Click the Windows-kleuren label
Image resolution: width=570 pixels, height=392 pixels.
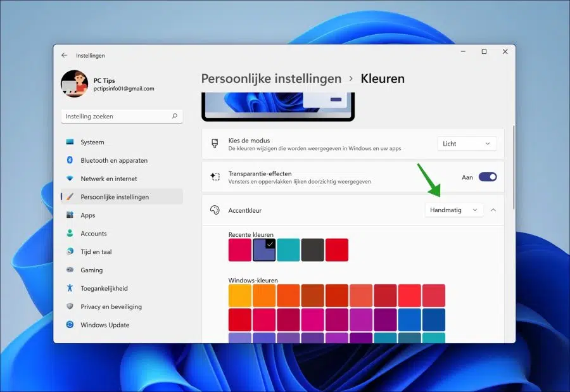253,281
